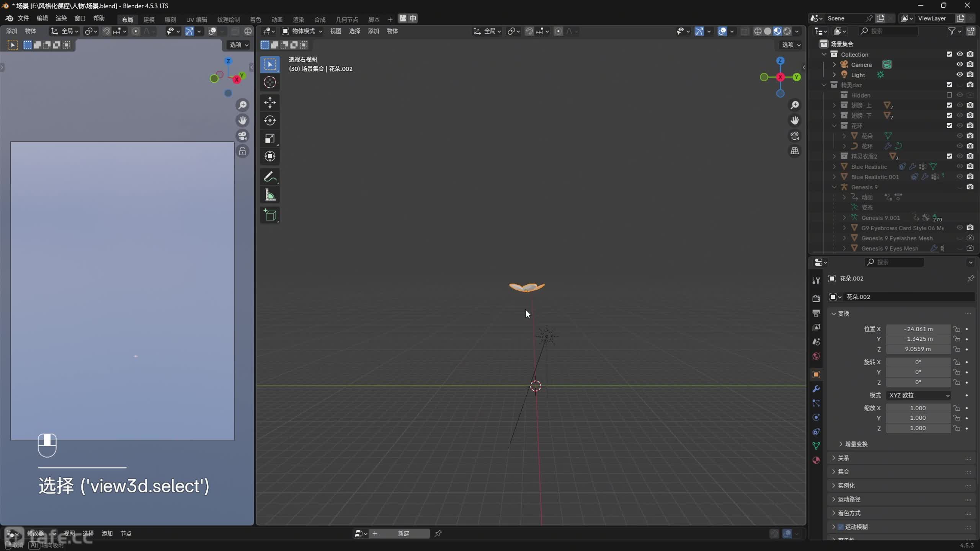The image size is (980, 551).
Task: Select the Scale tool
Action: coord(270,139)
